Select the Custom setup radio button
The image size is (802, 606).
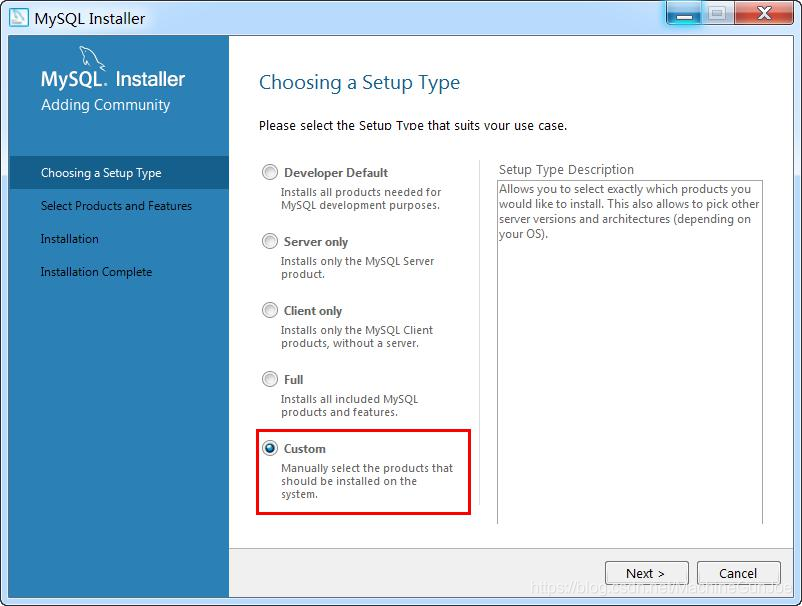tap(270, 448)
